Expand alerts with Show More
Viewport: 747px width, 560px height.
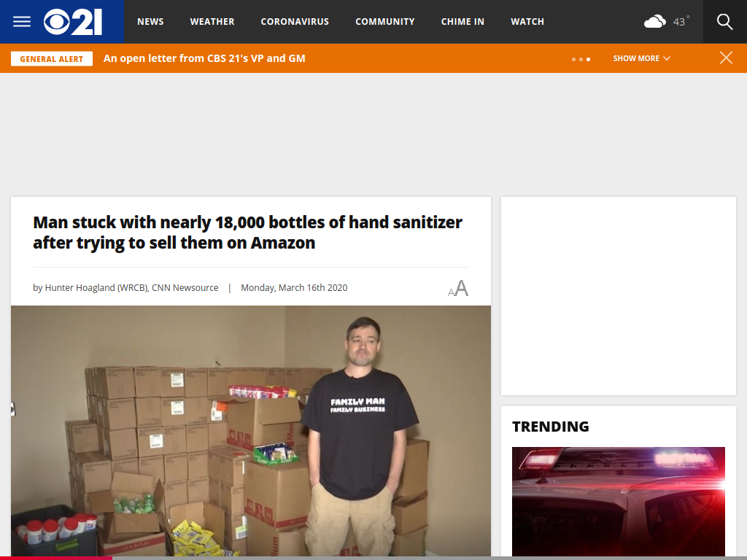(641, 58)
